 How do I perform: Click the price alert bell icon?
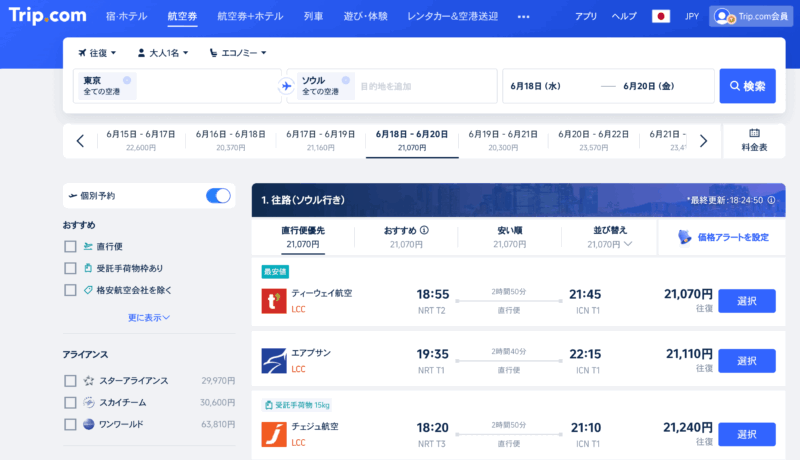coord(684,237)
